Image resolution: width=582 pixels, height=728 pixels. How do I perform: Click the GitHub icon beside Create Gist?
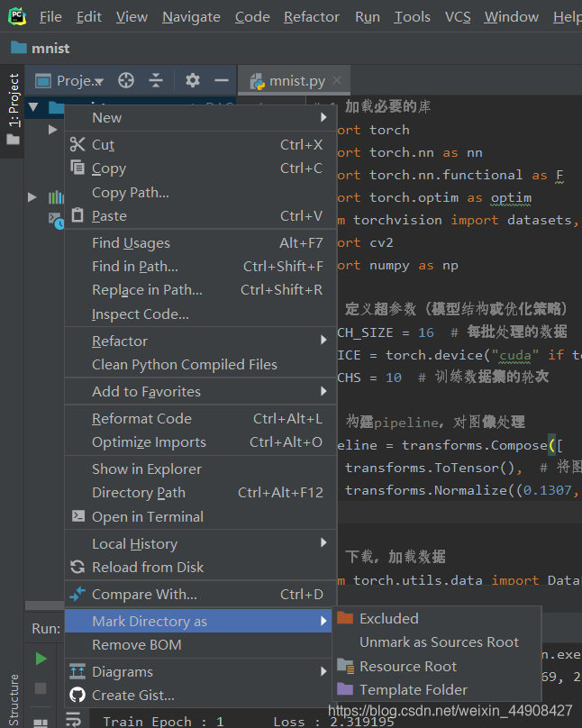tap(77, 696)
